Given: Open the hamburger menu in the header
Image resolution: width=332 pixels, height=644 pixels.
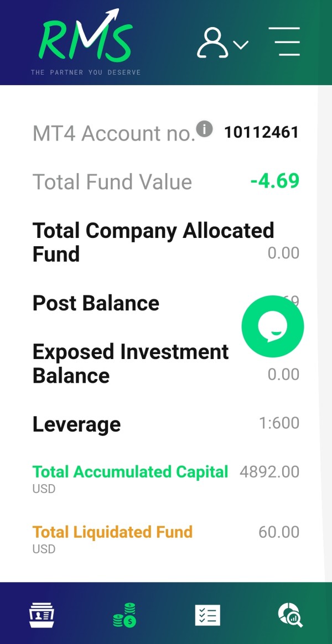Looking at the screenshot, I should (x=284, y=41).
